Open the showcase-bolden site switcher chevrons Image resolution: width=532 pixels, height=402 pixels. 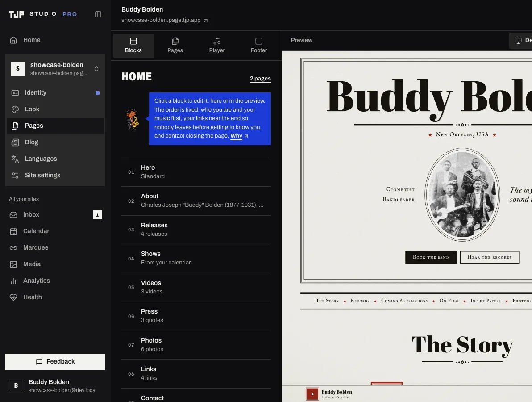point(96,69)
